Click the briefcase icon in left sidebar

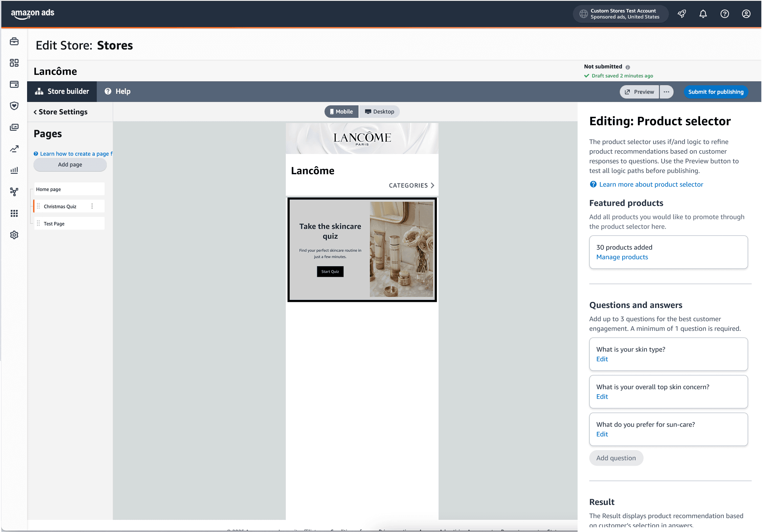(14, 42)
